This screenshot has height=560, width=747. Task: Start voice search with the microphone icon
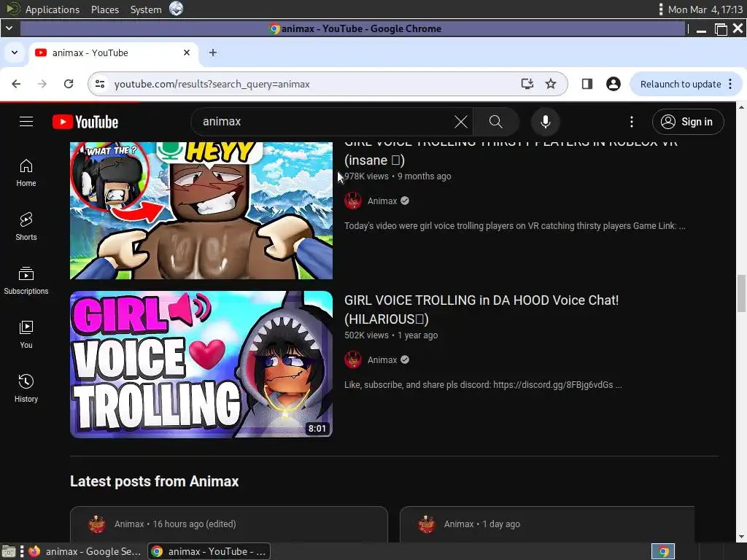pos(546,122)
